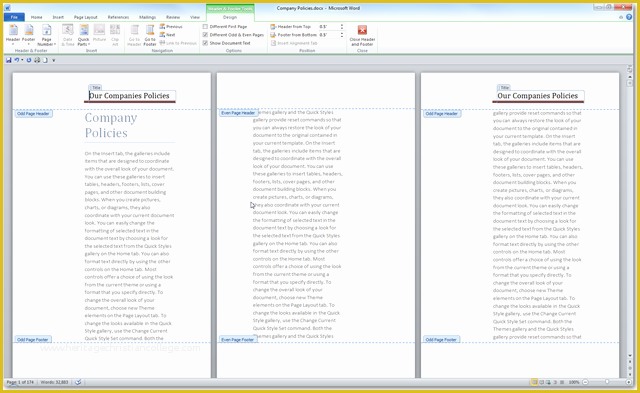Open the Header gallery button
This screenshot has width=640, height=393.
coord(13,35)
